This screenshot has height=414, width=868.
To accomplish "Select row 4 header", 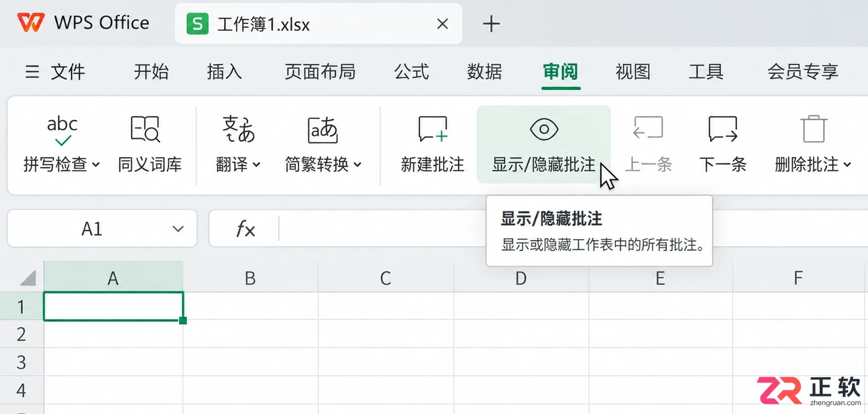I will (x=22, y=390).
